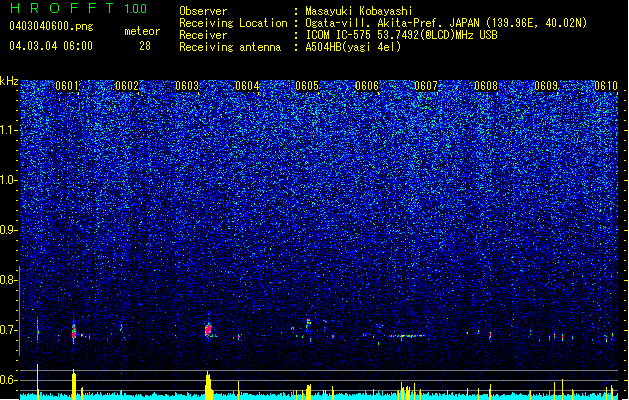The height and width of the screenshot is (400, 629).
Task: Click observer name Masayuki Kobayashi
Action: [359, 11]
